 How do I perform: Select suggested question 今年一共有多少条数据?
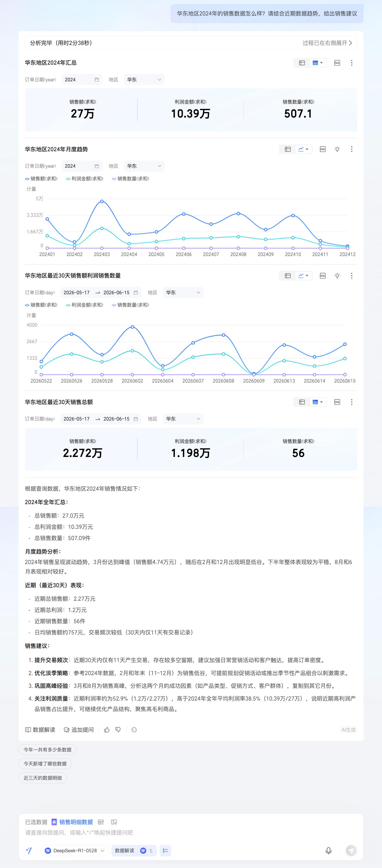pos(47,750)
